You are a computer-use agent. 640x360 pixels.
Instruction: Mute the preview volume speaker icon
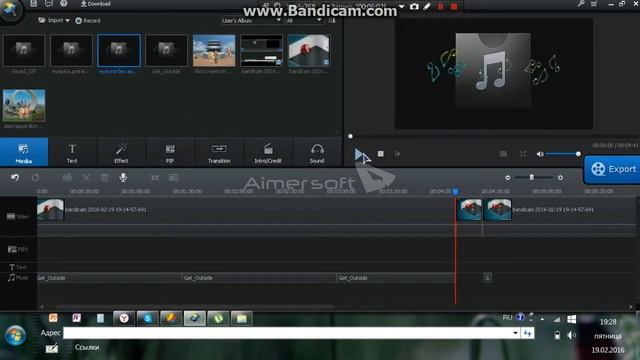(x=540, y=154)
